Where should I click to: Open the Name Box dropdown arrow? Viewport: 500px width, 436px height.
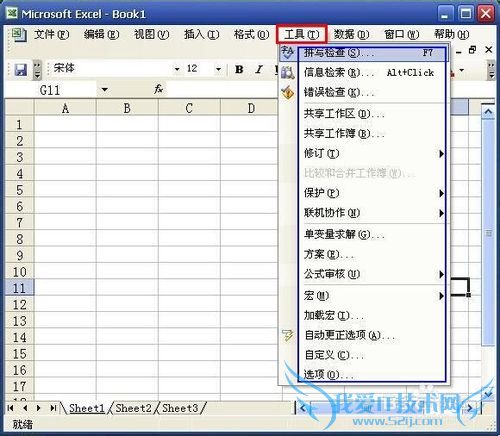pos(104,89)
